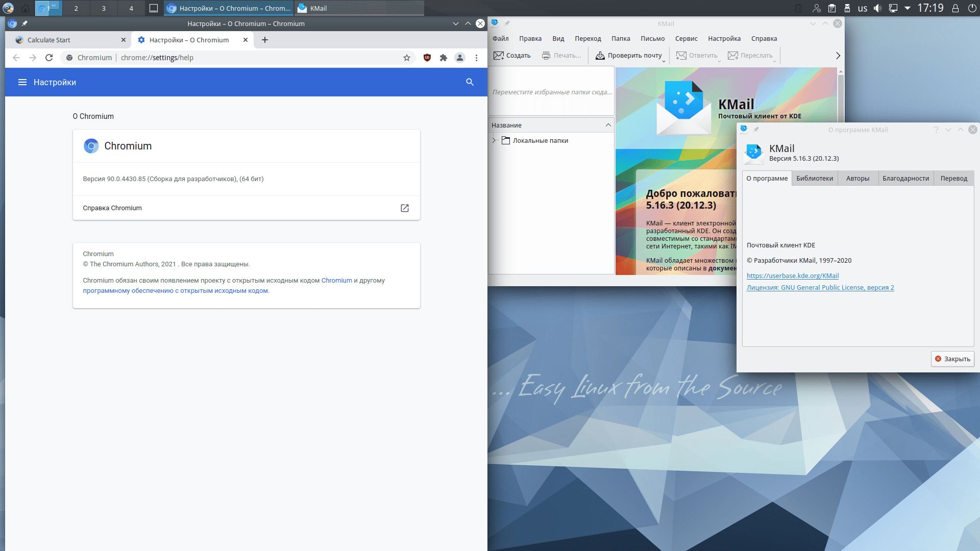The height and width of the screenshot is (551, 980).
Task: Open the GNU General Public License link
Action: tap(820, 288)
